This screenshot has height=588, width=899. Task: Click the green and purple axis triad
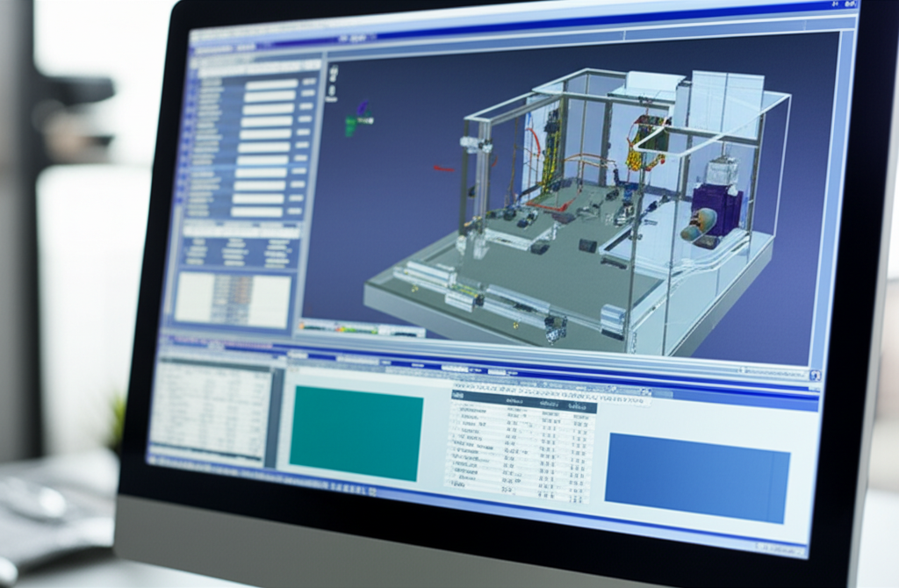click(356, 120)
